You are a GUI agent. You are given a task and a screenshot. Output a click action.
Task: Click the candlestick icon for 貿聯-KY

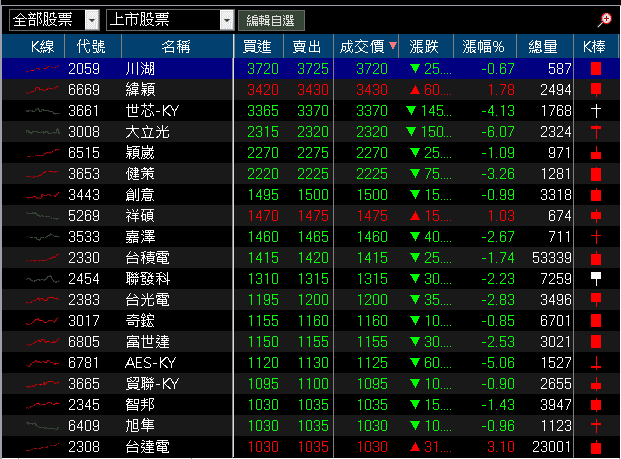(596, 384)
